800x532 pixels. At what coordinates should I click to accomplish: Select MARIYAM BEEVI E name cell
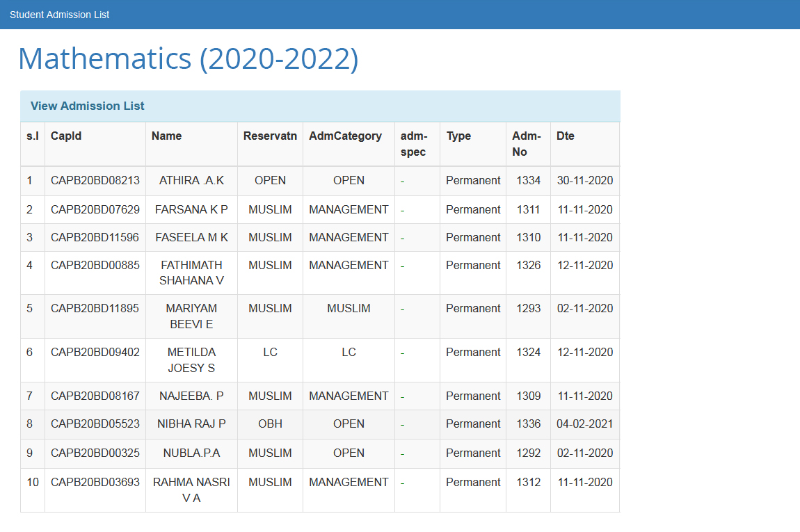click(191, 316)
